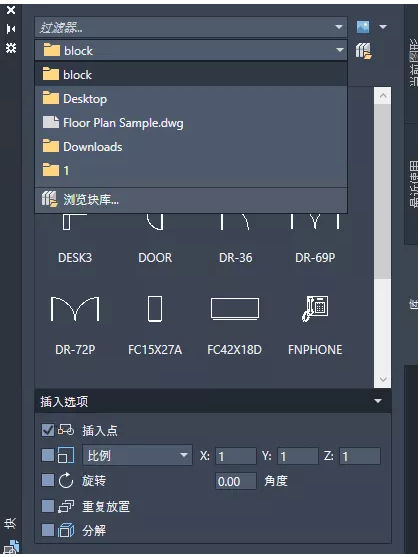419x557 pixels.
Task: Select Desktop folder in dropdown list
Action: coord(191,99)
